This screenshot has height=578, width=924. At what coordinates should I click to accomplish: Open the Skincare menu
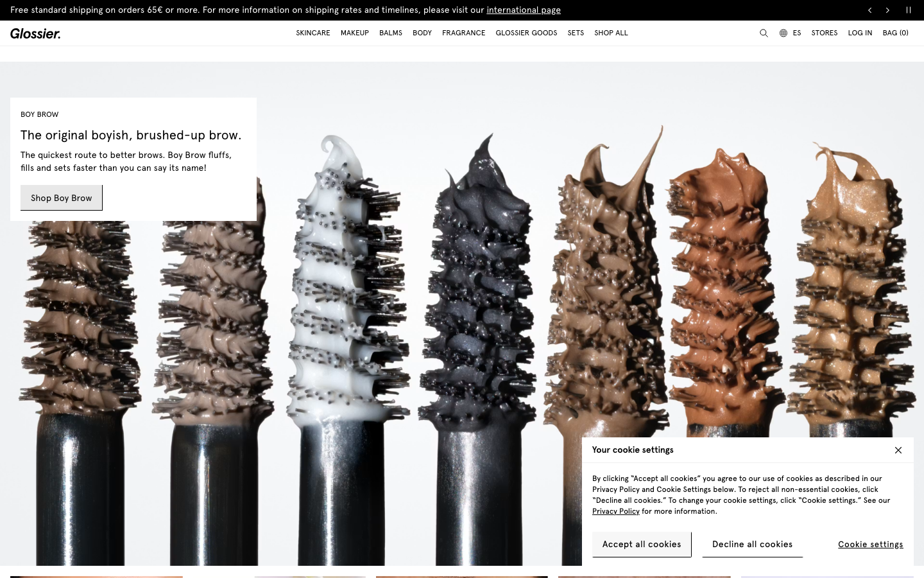(313, 33)
